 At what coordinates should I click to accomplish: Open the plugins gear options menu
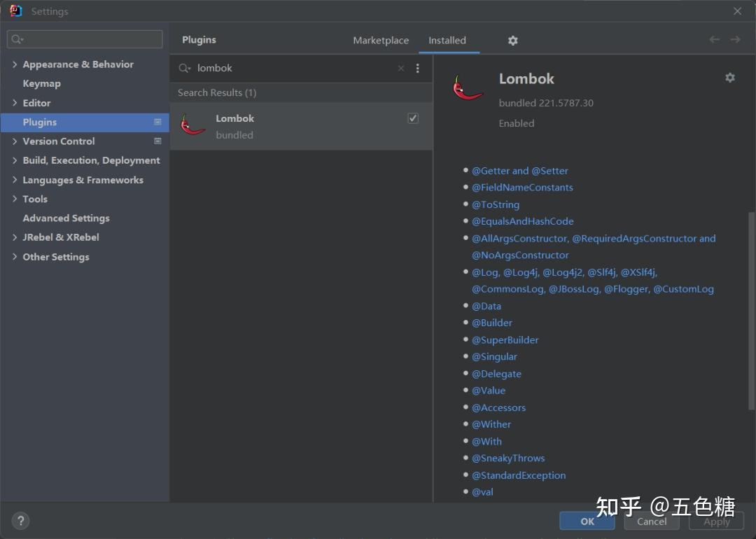point(512,41)
